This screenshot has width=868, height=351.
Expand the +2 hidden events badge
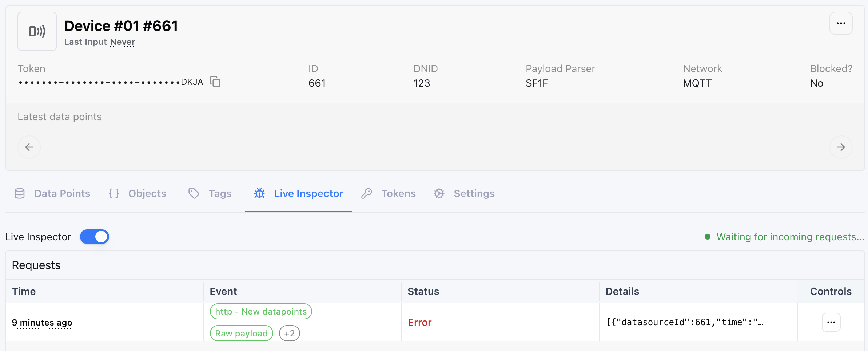coord(289,333)
